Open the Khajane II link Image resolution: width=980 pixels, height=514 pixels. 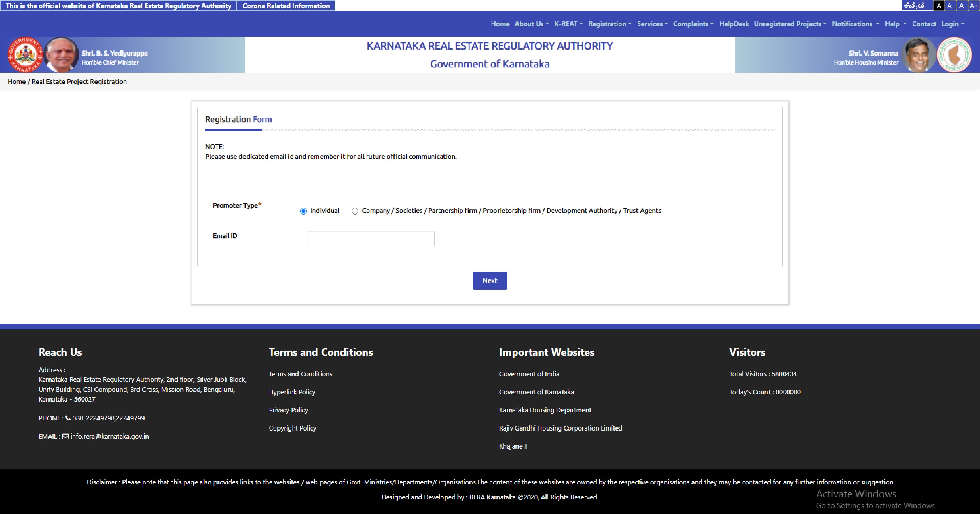tap(513, 446)
